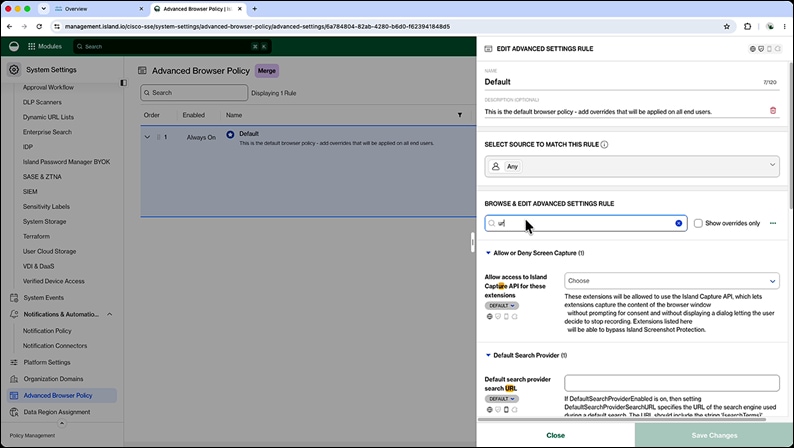Collapse the Allow or Deny Screen Capture section
The height and width of the screenshot is (448, 794).
(x=488, y=253)
